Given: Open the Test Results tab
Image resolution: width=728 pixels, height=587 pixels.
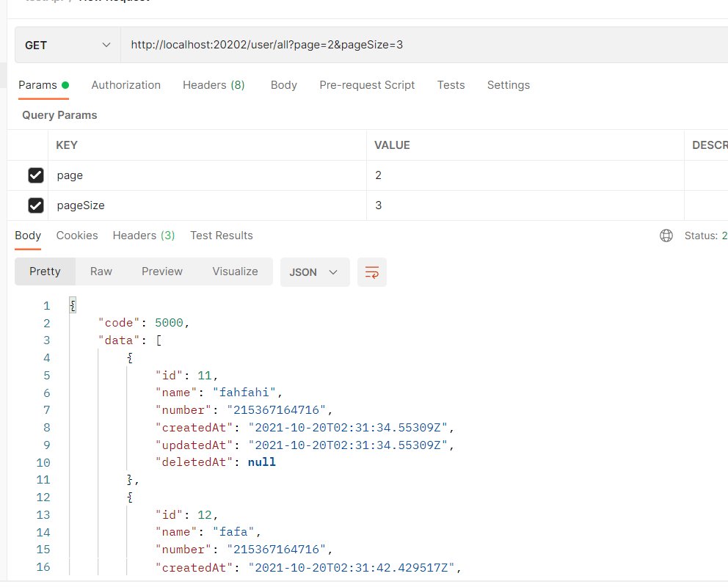Looking at the screenshot, I should coord(222,236).
